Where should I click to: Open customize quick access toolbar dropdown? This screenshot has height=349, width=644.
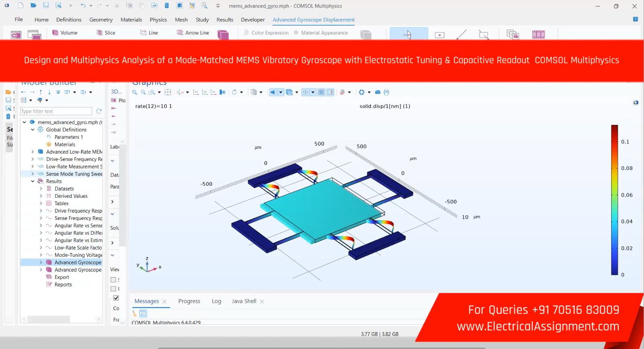[218, 6]
